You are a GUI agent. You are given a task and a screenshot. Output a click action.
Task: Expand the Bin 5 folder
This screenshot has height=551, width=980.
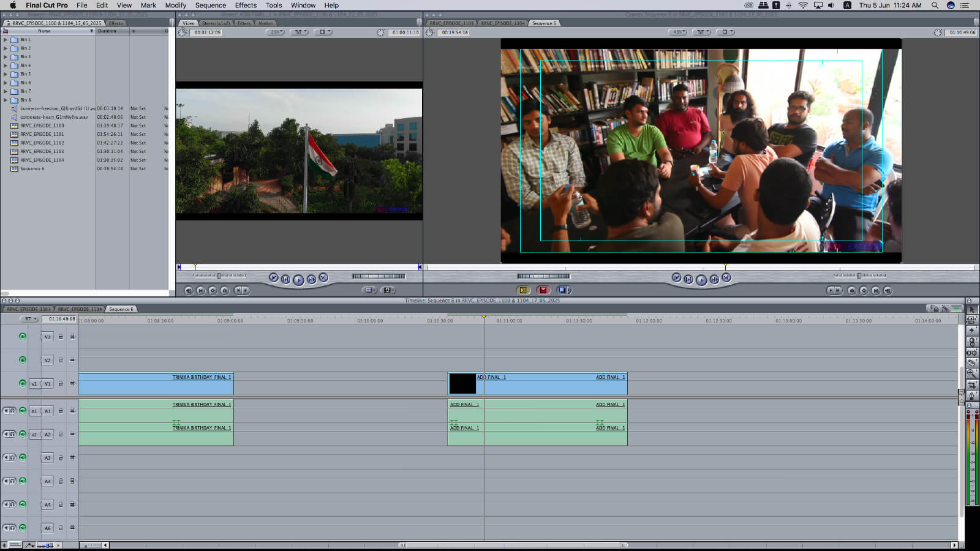pos(6,74)
